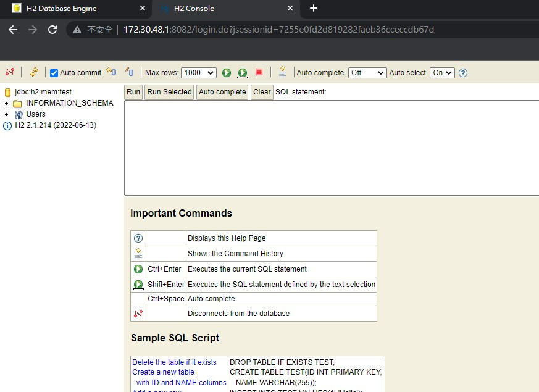Viewport: 539px width, 392px height.
Task: Click 'Shows the Command History' cell
Action: [x=281, y=254]
